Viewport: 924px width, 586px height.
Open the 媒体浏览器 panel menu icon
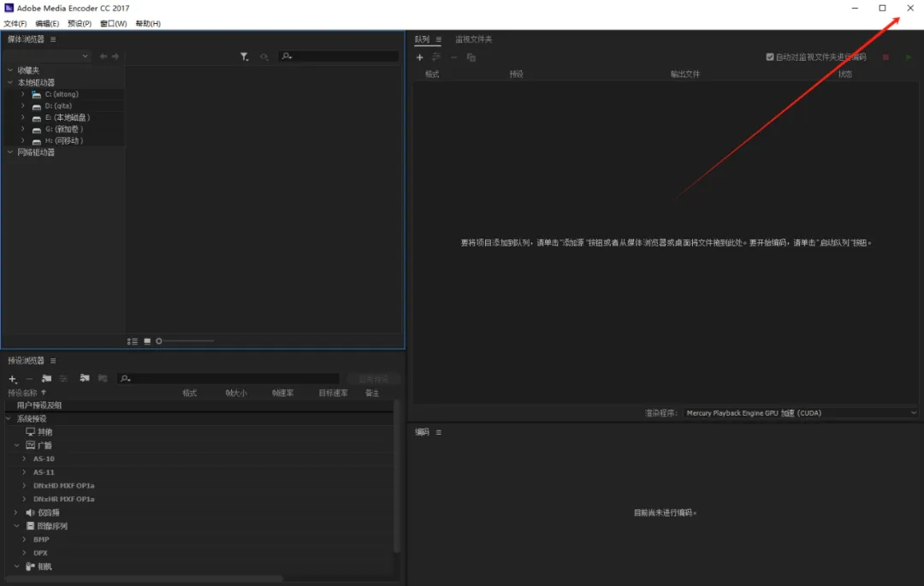[x=53, y=39]
